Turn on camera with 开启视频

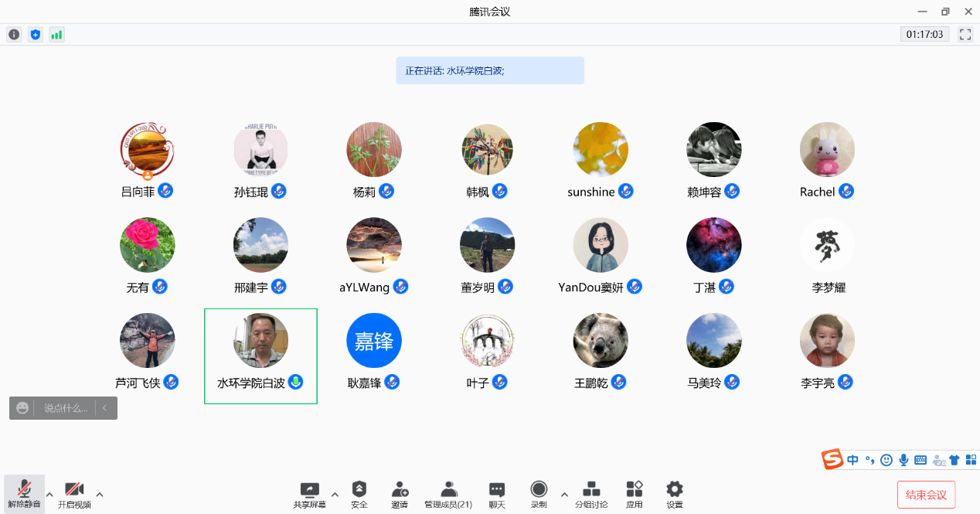pyautogui.click(x=74, y=494)
